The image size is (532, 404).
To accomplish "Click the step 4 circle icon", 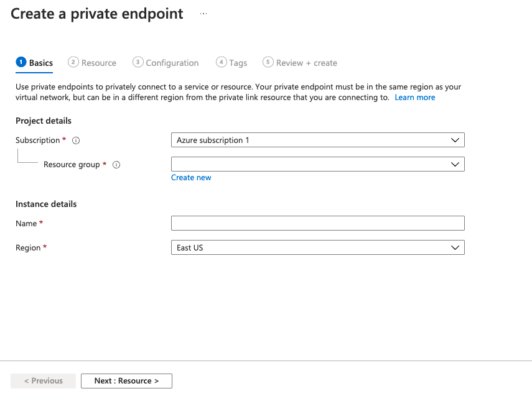I will (x=222, y=62).
